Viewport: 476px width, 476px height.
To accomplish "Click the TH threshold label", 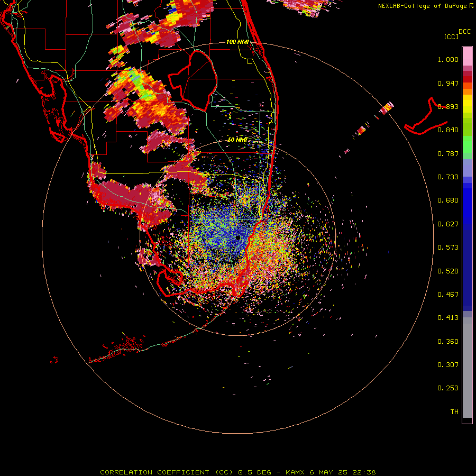I will tap(454, 412).
